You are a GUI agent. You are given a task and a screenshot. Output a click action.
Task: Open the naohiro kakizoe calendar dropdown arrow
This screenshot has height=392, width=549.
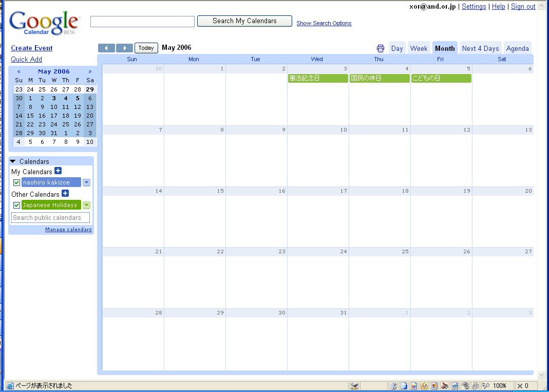coord(86,182)
